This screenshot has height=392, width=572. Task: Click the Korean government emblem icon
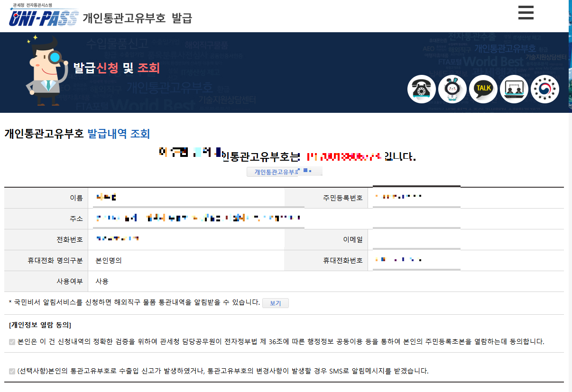point(545,89)
